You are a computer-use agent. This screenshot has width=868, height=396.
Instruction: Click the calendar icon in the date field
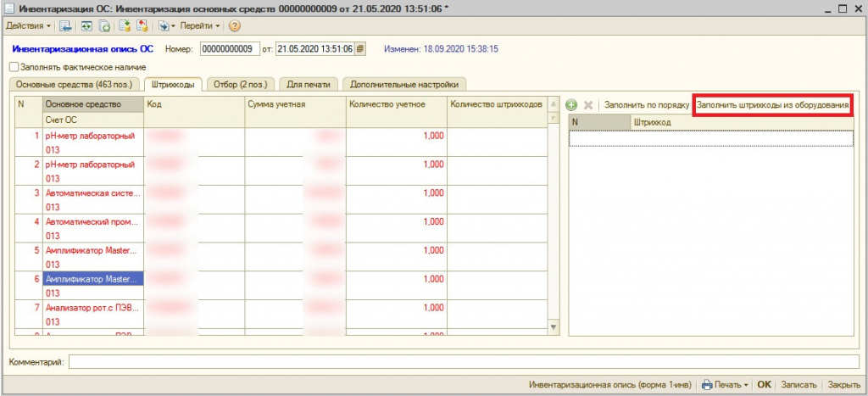click(x=359, y=49)
